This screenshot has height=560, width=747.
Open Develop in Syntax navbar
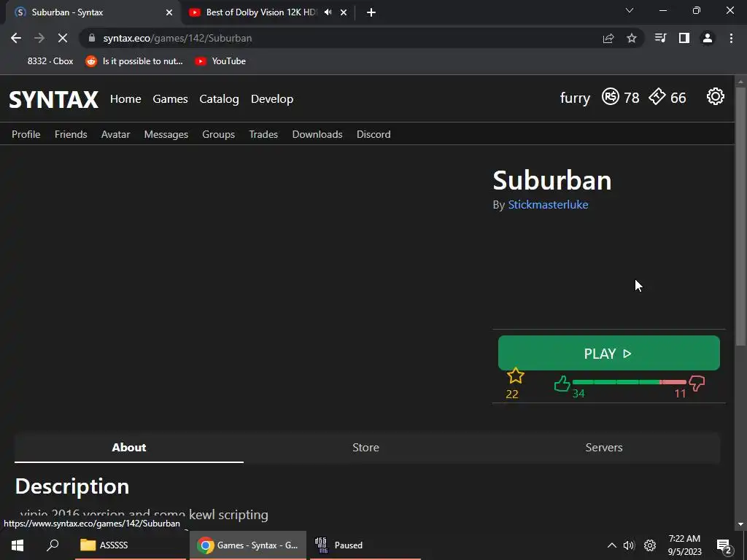[x=272, y=99]
